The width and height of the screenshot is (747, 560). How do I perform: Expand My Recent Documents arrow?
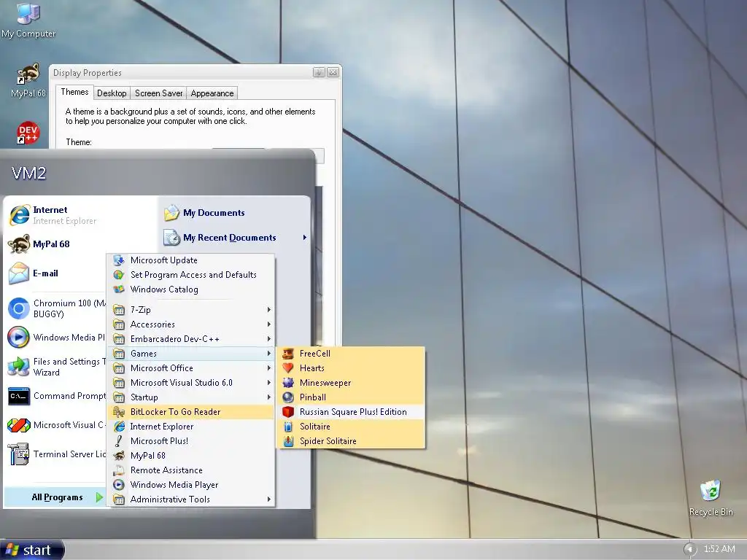click(x=304, y=237)
